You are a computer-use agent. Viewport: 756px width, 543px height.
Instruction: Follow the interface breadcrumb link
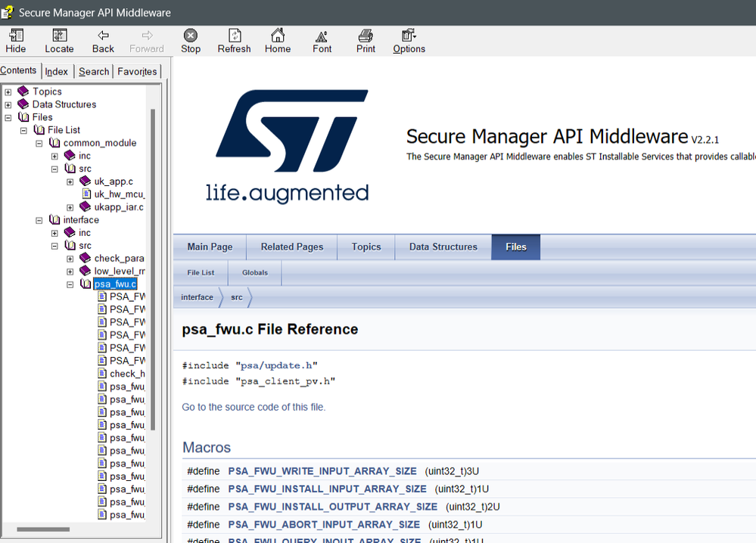click(197, 297)
